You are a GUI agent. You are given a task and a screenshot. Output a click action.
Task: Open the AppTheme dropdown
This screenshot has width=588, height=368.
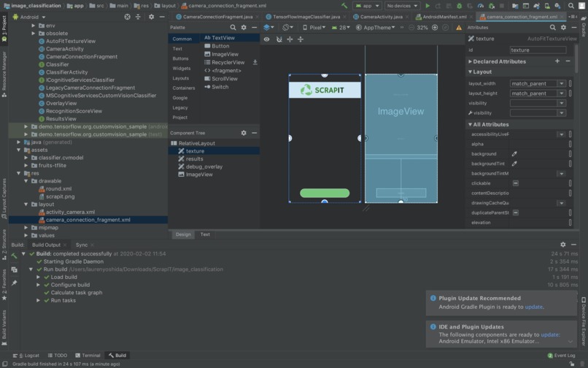(x=376, y=28)
